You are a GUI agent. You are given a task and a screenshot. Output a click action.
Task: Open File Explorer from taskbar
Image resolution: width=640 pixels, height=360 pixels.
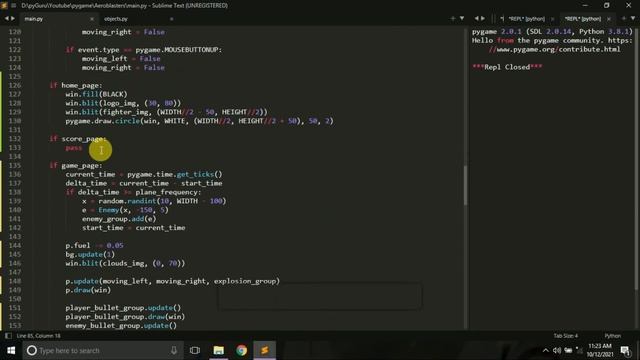tap(219, 350)
